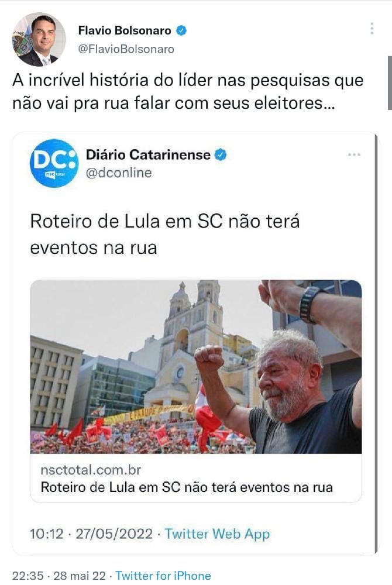
Task: Click the Twitter for iPhone source link
Action: pyautogui.click(x=163, y=576)
